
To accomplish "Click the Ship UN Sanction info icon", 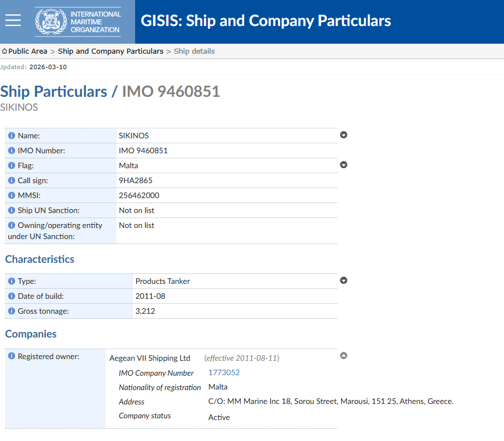I will 12,210.
